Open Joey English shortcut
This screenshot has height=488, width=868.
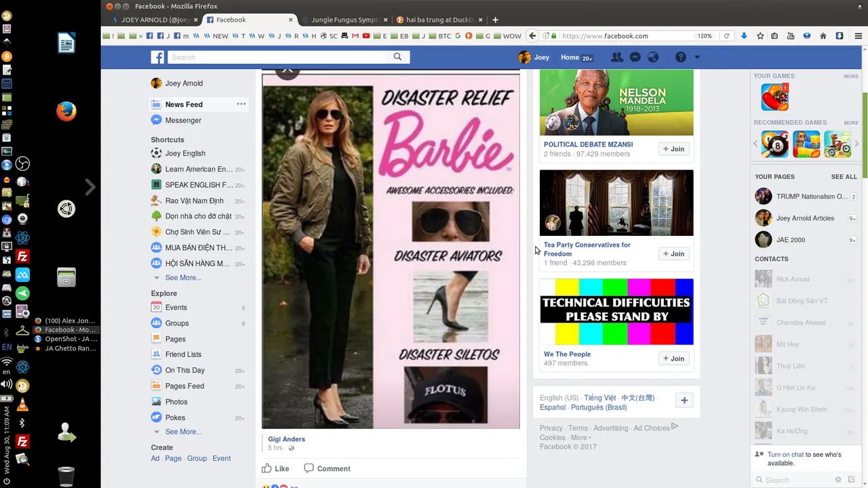pyautogui.click(x=185, y=153)
